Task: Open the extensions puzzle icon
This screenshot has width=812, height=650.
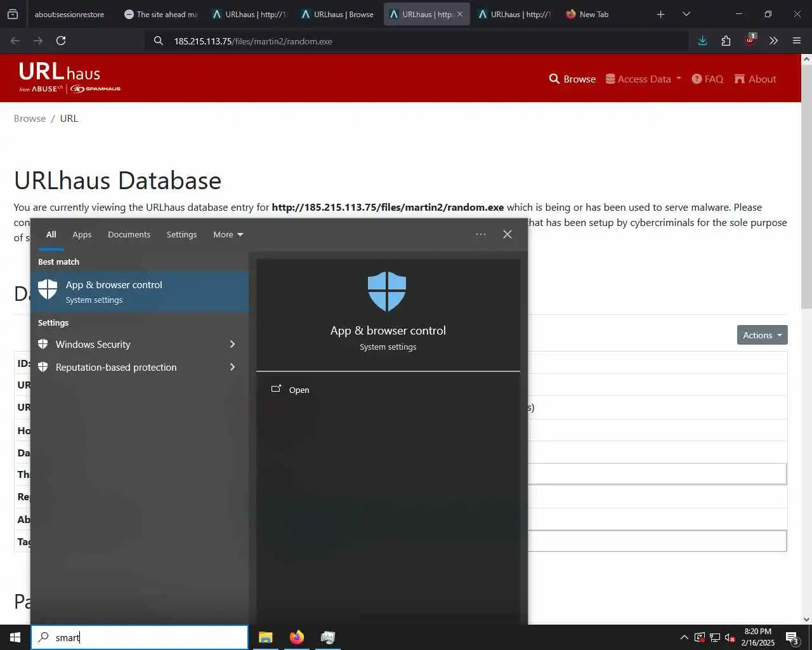Action: (x=726, y=41)
